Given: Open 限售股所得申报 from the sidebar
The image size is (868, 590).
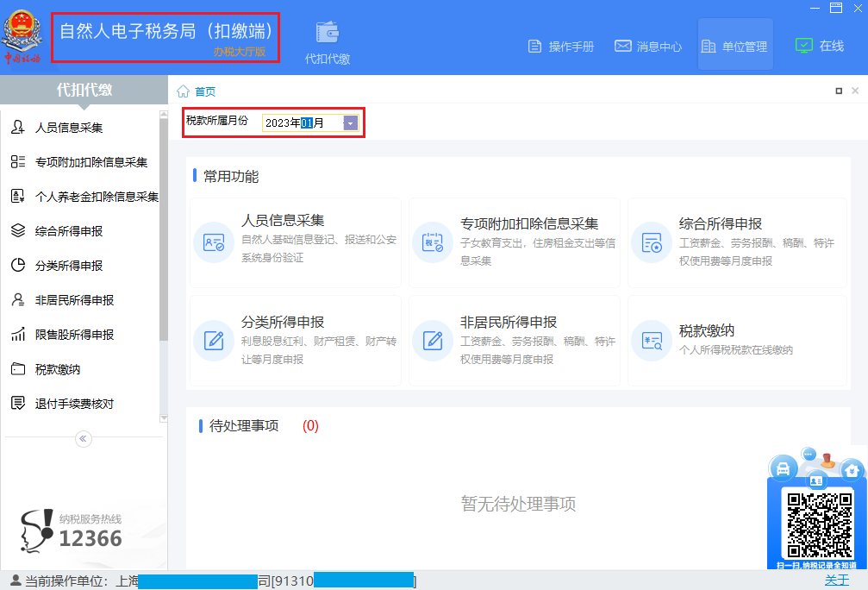Looking at the screenshot, I should click(x=74, y=334).
